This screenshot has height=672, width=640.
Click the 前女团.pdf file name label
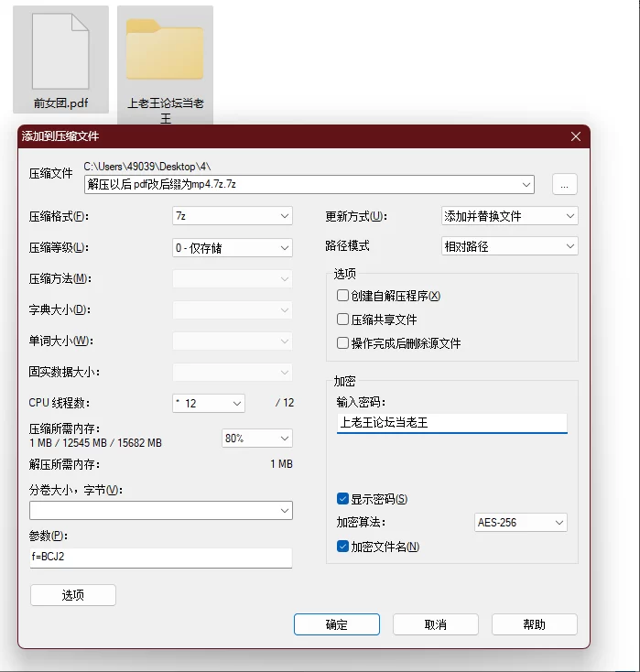click(60, 103)
